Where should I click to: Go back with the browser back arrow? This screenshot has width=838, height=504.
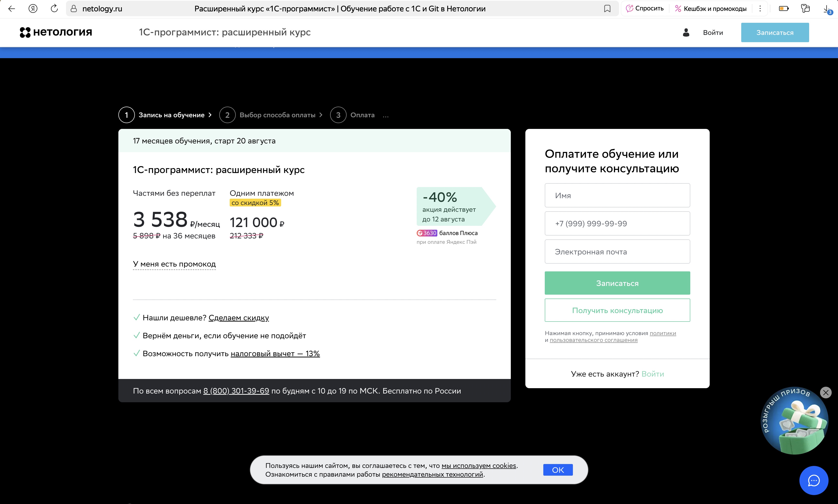click(x=12, y=9)
